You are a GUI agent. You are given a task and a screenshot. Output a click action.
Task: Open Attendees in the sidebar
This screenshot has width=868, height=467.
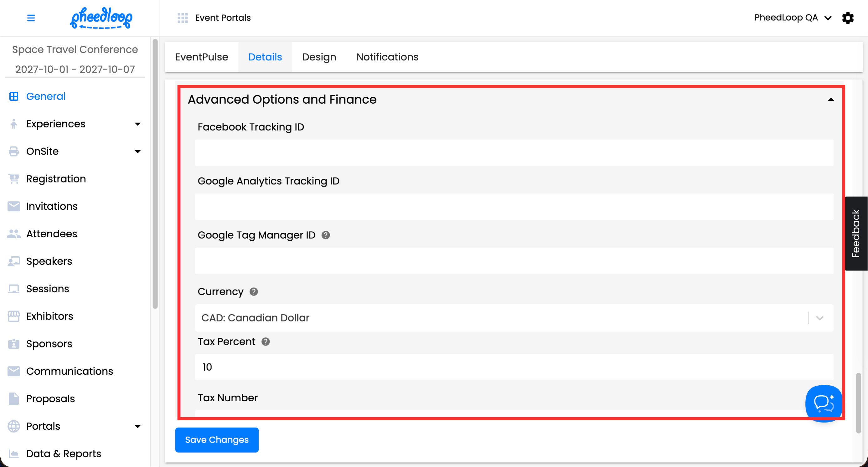pos(52,234)
